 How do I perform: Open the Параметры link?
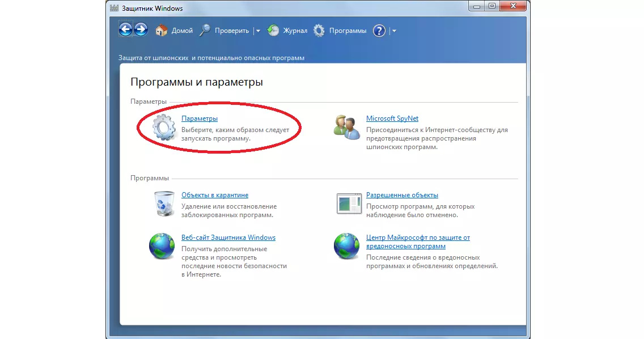tap(199, 118)
